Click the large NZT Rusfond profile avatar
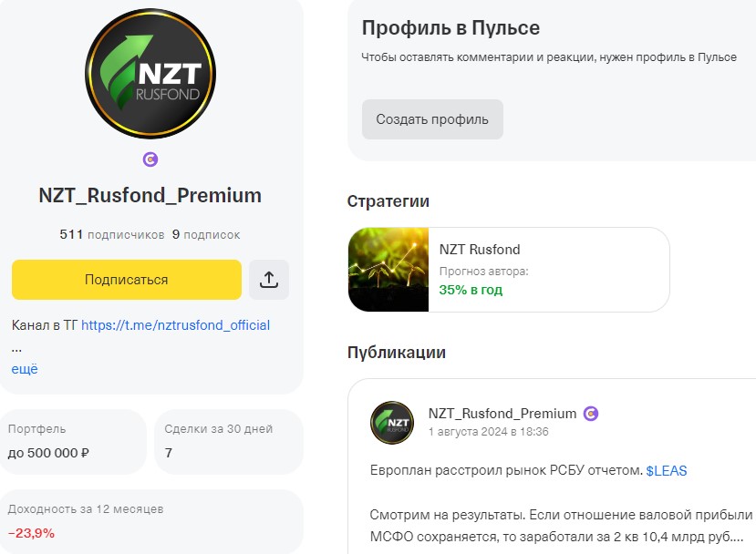The height and width of the screenshot is (554, 756). (x=150, y=74)
